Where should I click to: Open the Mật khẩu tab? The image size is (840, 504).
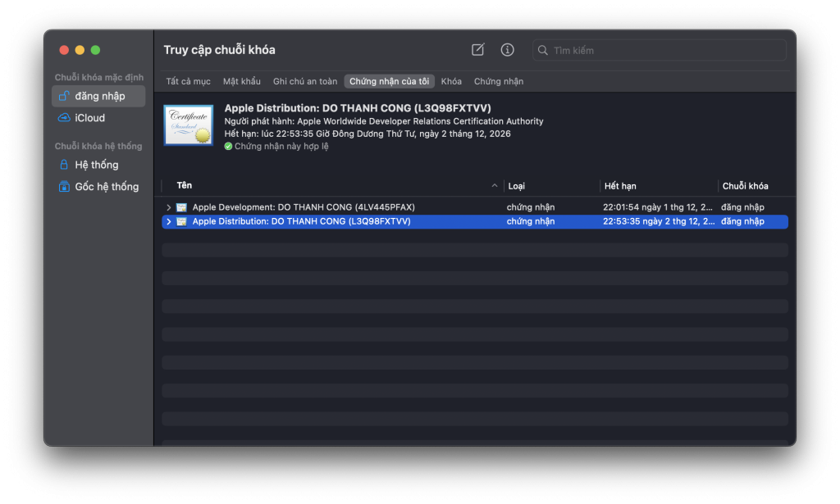[242, 81]
